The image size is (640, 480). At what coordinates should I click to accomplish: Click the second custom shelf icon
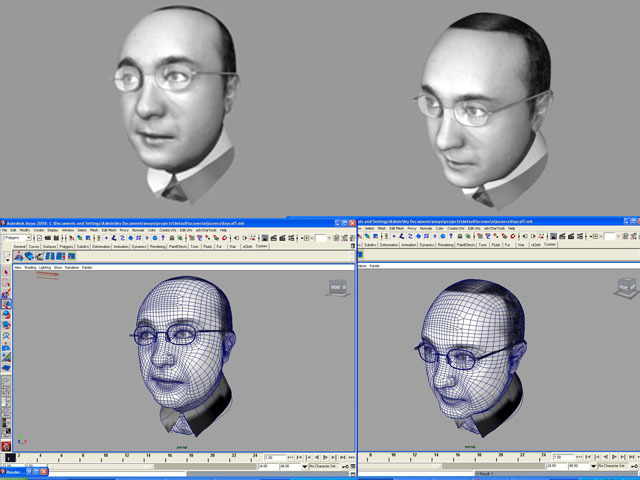(x=29, y=256)
